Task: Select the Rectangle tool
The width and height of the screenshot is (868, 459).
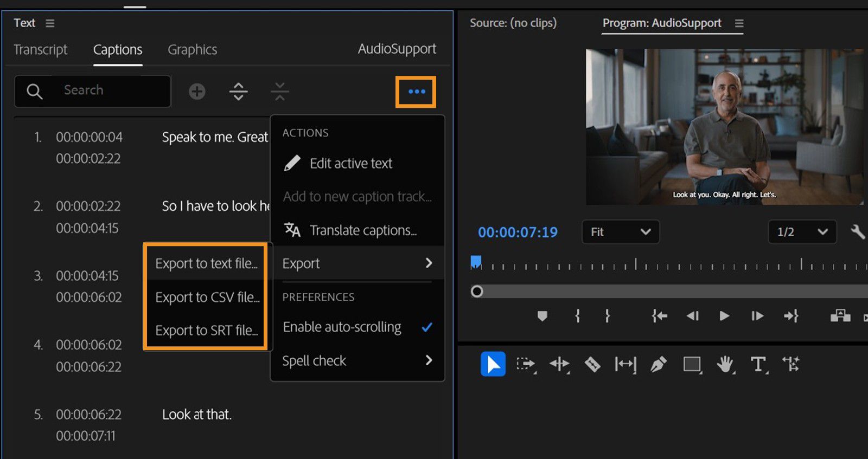Action: click(x=692, y=364)
